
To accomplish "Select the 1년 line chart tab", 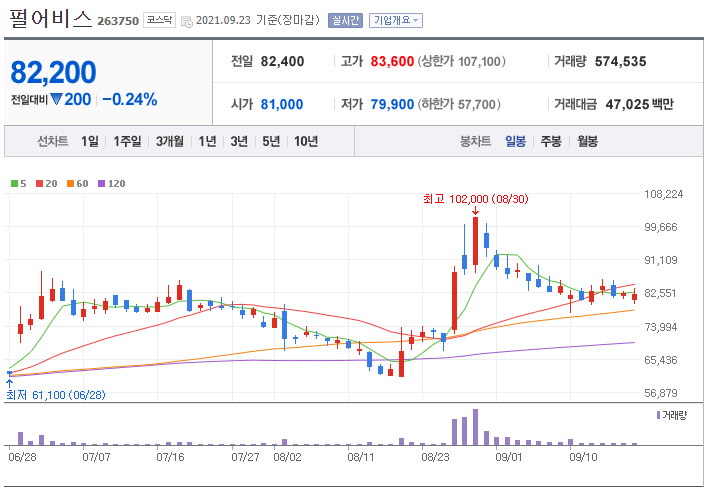I will click(207, 142).
